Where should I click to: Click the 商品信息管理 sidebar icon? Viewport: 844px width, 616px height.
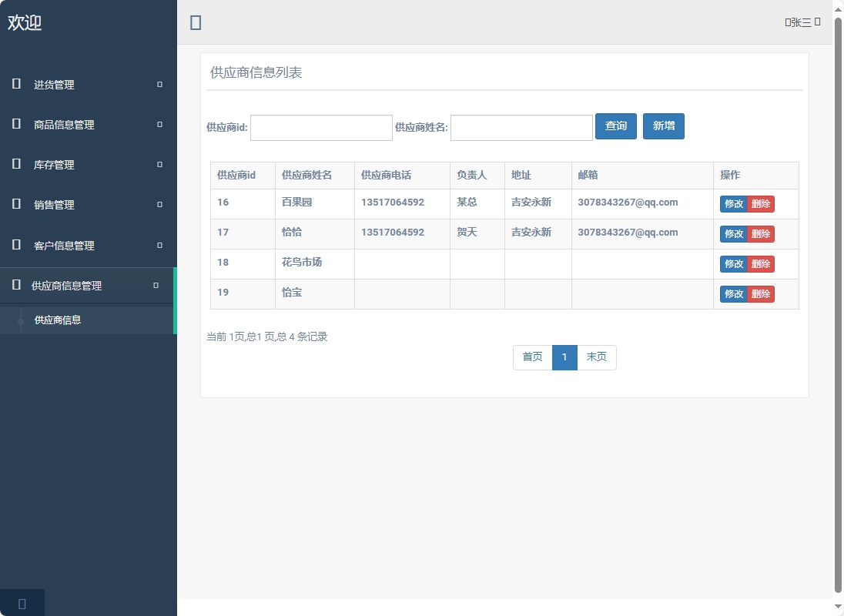coord(15,124)
